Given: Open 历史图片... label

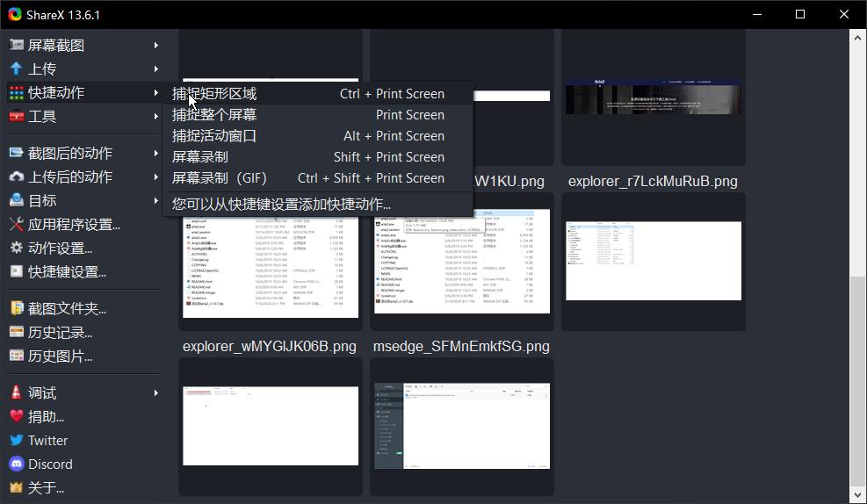Looking at the screenshot, I should (61, 356).
